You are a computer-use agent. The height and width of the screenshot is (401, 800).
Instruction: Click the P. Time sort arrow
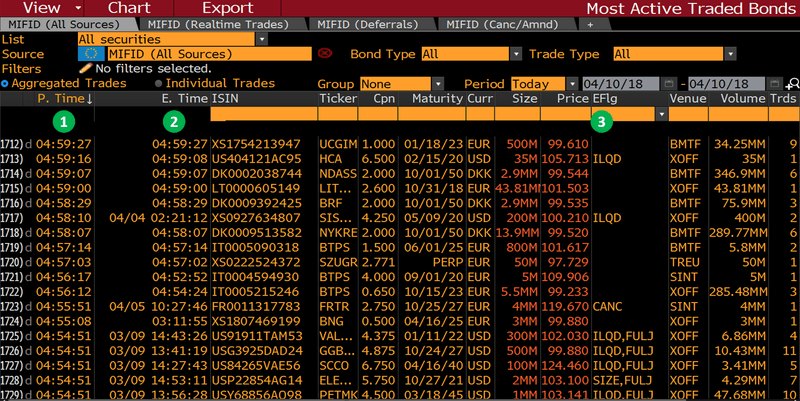click(x=90, y=100)
